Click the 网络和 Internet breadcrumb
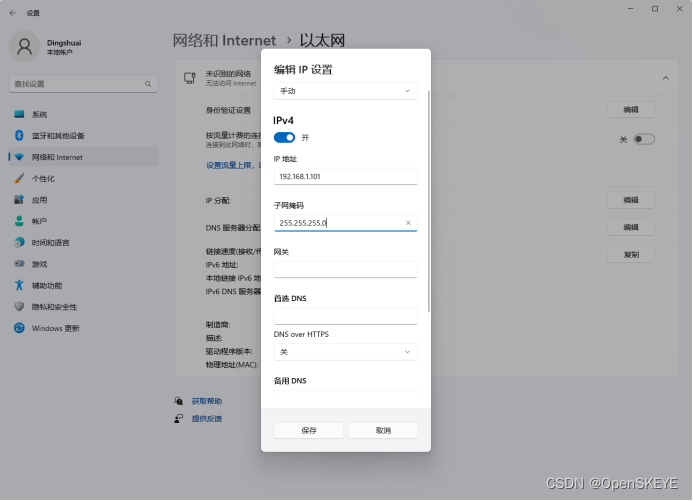Screen dimensions: 693x501 click(x=225, y=41)
